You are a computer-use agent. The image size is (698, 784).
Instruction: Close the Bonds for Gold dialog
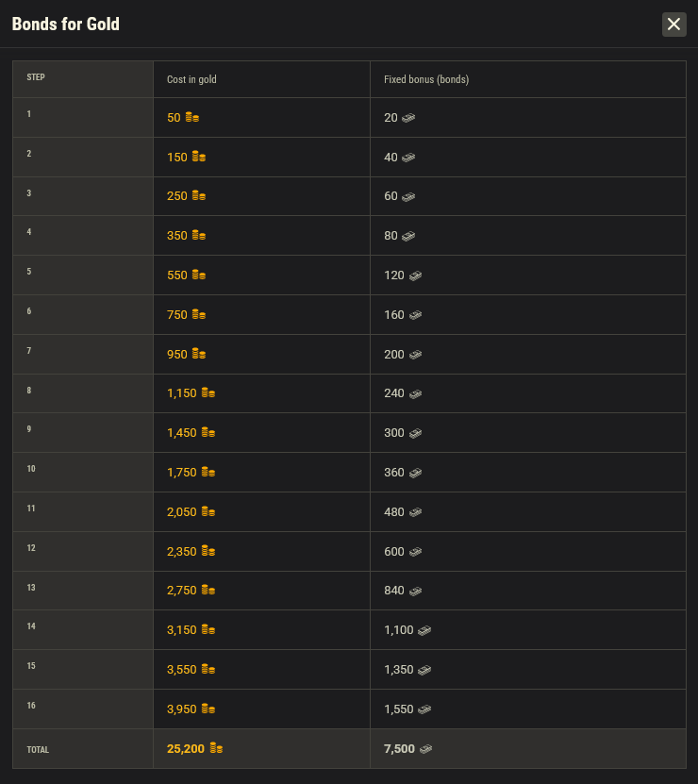pos(673,25)
